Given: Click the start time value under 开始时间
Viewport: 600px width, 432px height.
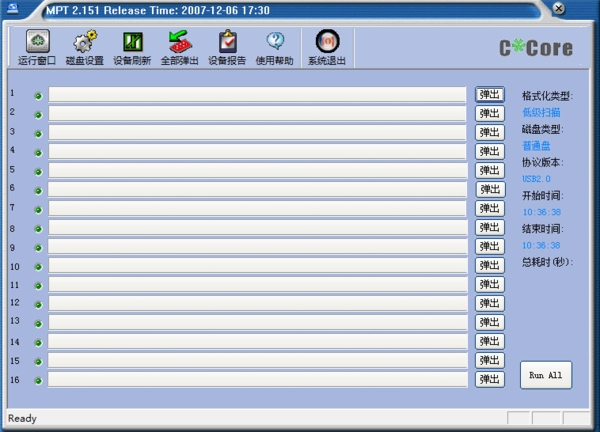Looking at the screenshot, I should coord(541,212).
